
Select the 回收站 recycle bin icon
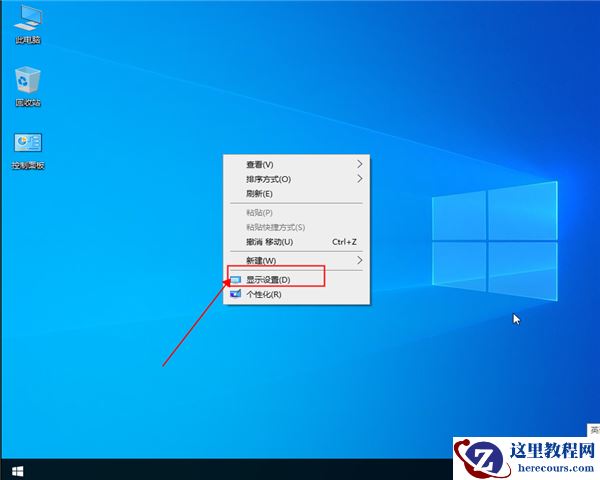tap(28, 87)
